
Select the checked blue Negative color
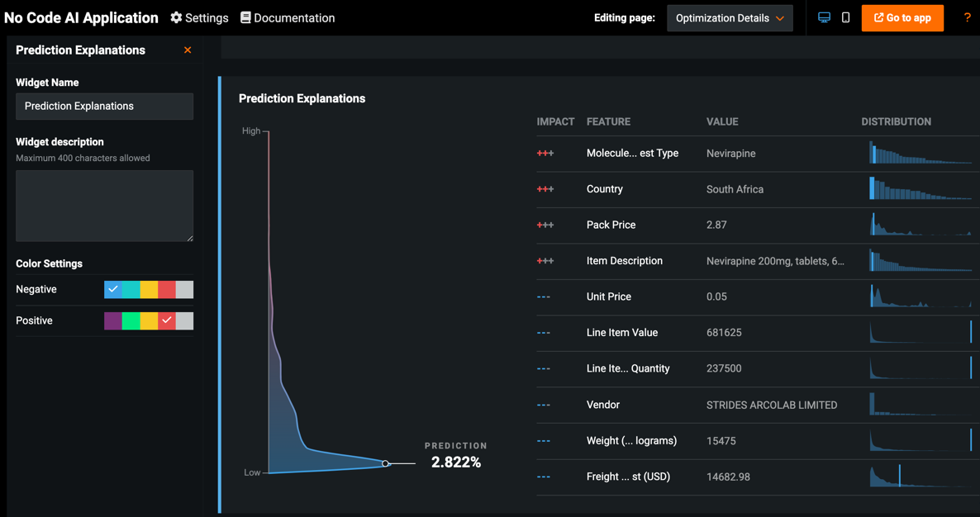click(x=113, y=290)
